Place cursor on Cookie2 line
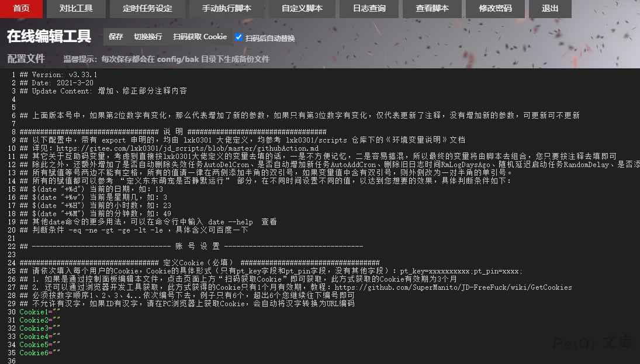 [40, 320]
